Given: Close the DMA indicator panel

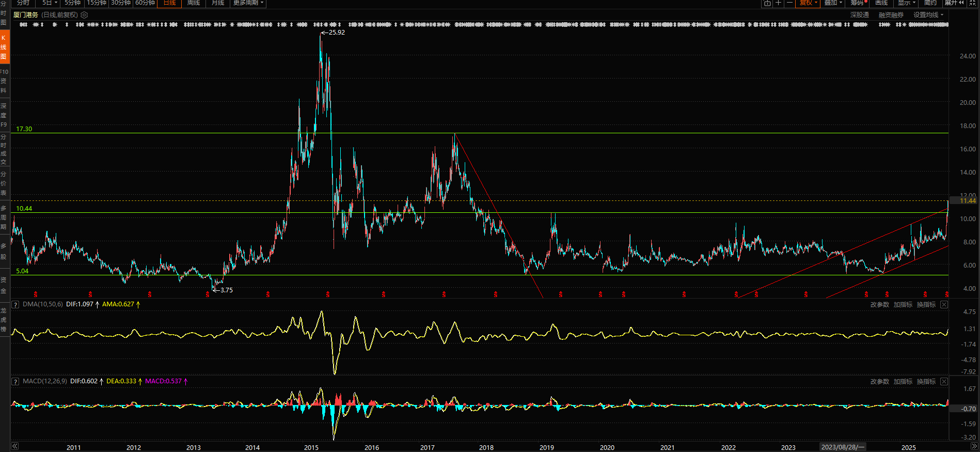Looking at the screenshot, I should [x=944, y=304].
